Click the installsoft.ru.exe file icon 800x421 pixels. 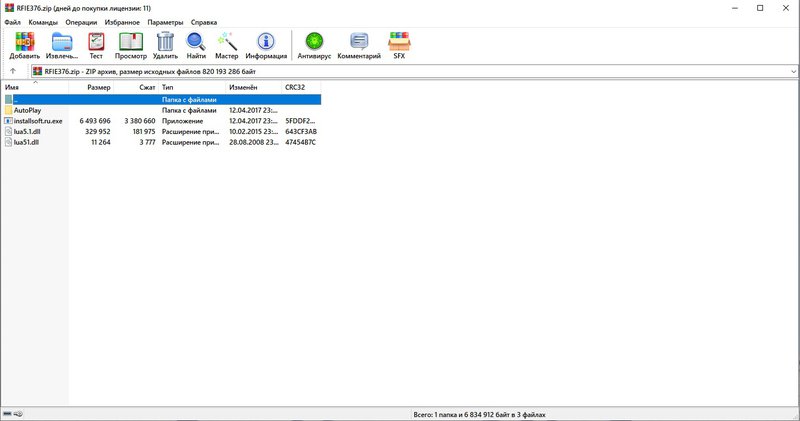(x=9, y=121)
